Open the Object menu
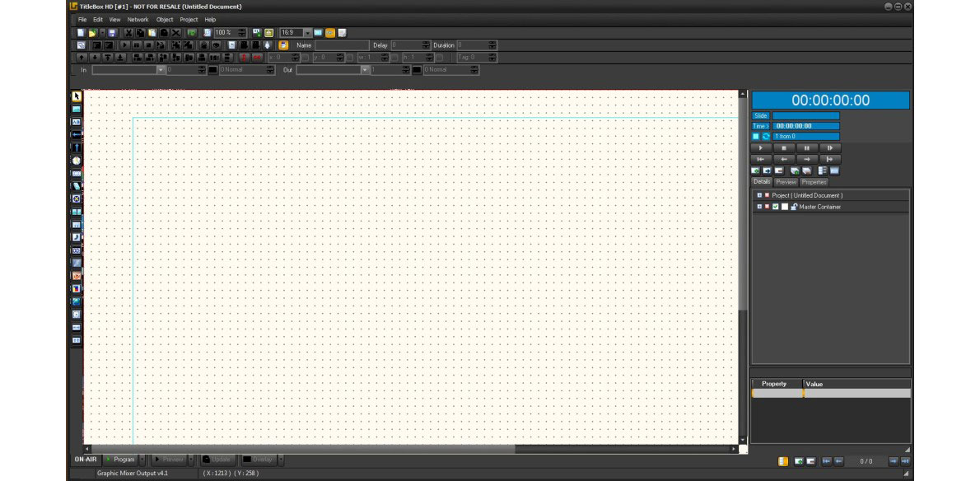Screen dimensions: 980x481 (165, 20)
